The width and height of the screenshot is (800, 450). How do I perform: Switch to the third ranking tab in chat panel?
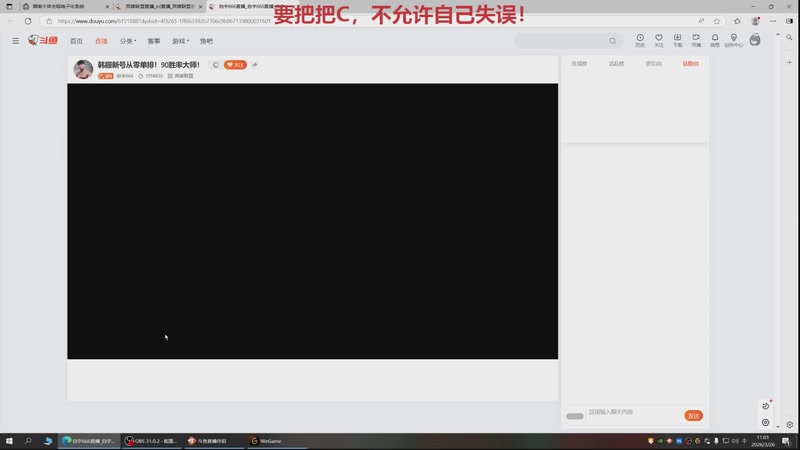pyautogui.click(x=654, y=64)
